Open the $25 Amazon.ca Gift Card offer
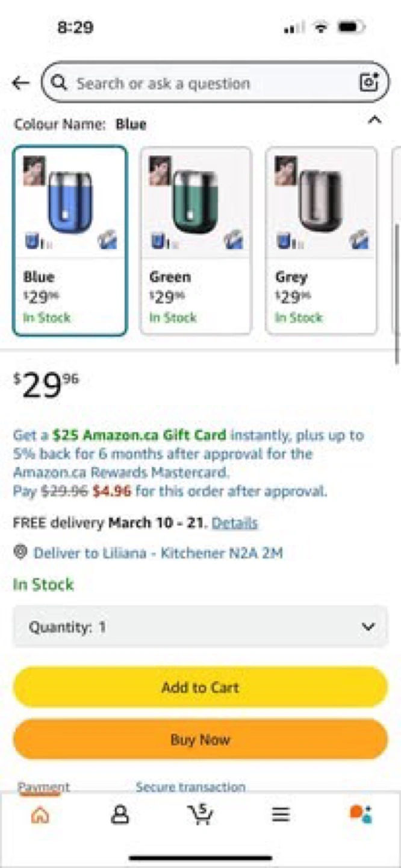 139,435
